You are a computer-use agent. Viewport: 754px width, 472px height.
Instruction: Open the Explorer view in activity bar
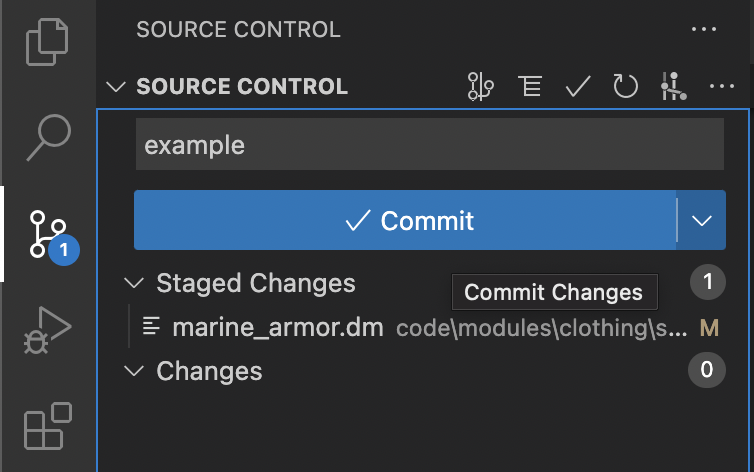pos(47,42)
